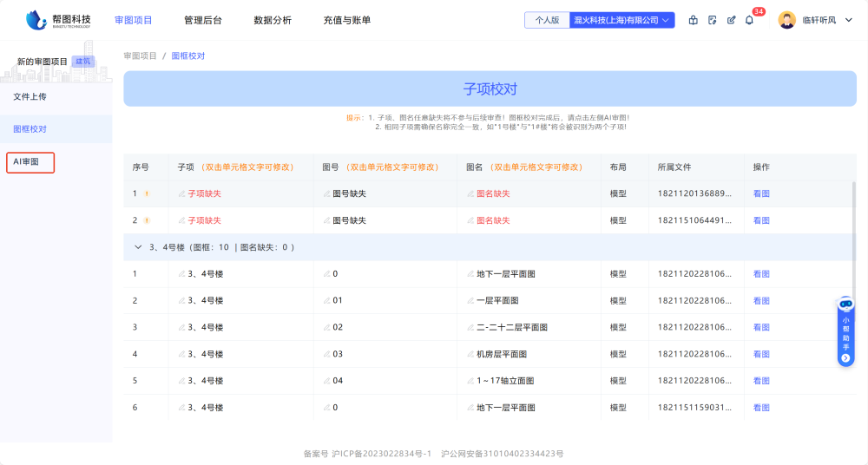Viewport: 868px width, 465px height.
Task: Click the 建筑 project tag
Action: pyautogui.click(x=83, y=62)
